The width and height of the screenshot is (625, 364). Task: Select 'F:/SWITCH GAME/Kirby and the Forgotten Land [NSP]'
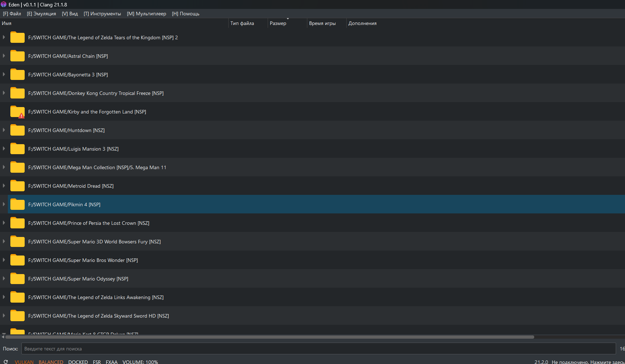87,112
